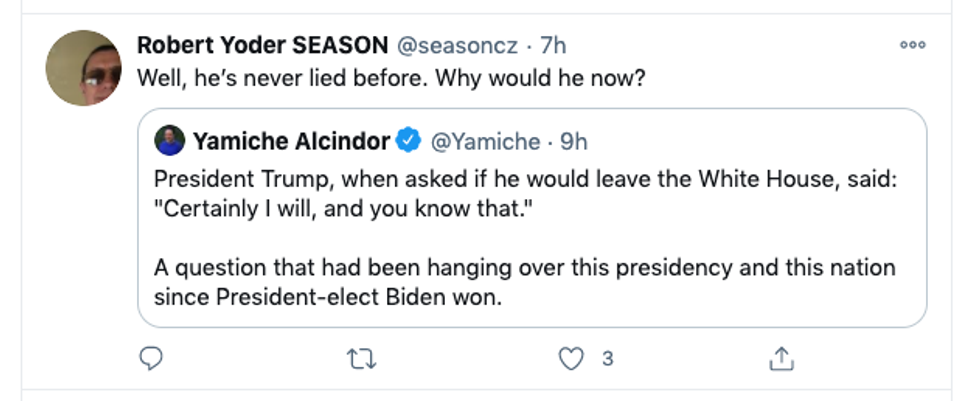The width and height of the screenshot is (980, 401).
Task: Click Yamiche Alcindor's small profile picture
Action: tap(169, 142)
